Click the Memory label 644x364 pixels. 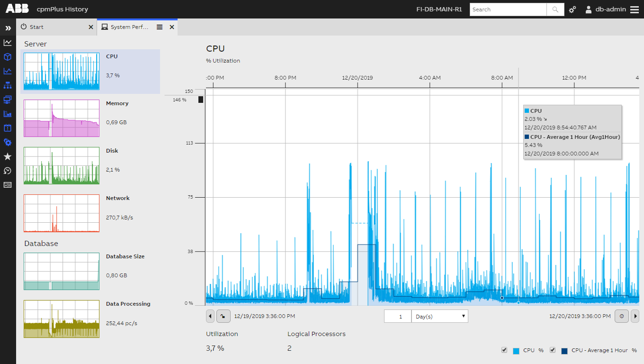click(x=117, y=103)
